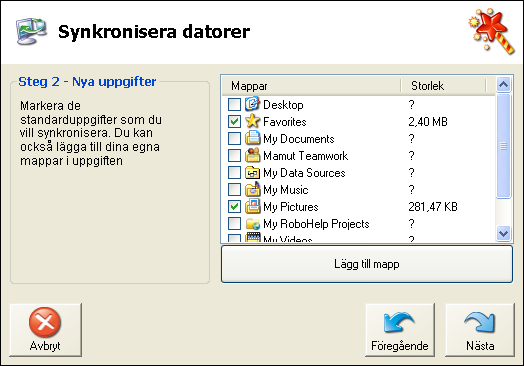524x366 pixels.
Task: Click the Lägg till mapp button
Action: coord(367,264)
